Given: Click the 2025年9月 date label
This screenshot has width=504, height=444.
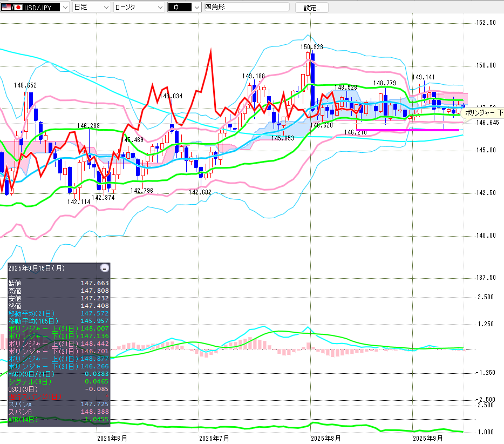Looking at the screenshot, I should (x=428, y=439).
